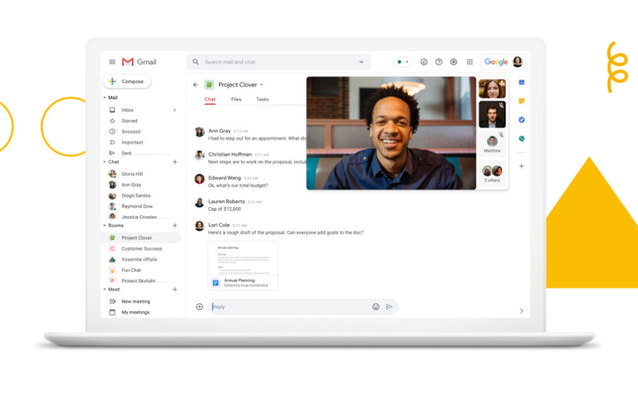Open the green phone icon in side panel
The image size is (638, 393).
pos(522,139)
